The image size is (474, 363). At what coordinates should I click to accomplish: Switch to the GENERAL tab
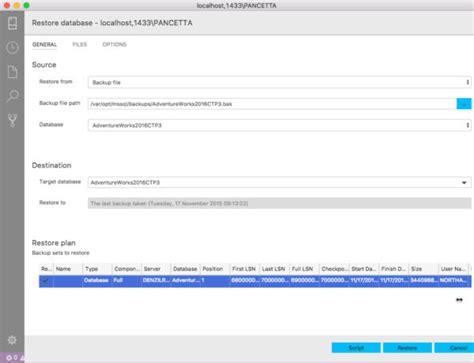tap(44, 44)
